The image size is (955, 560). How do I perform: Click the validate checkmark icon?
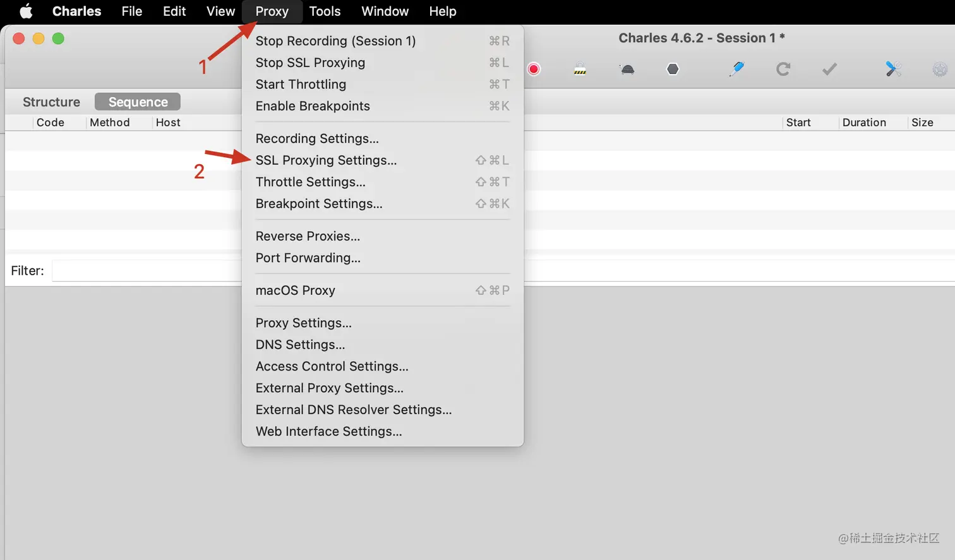coord(829,69)
